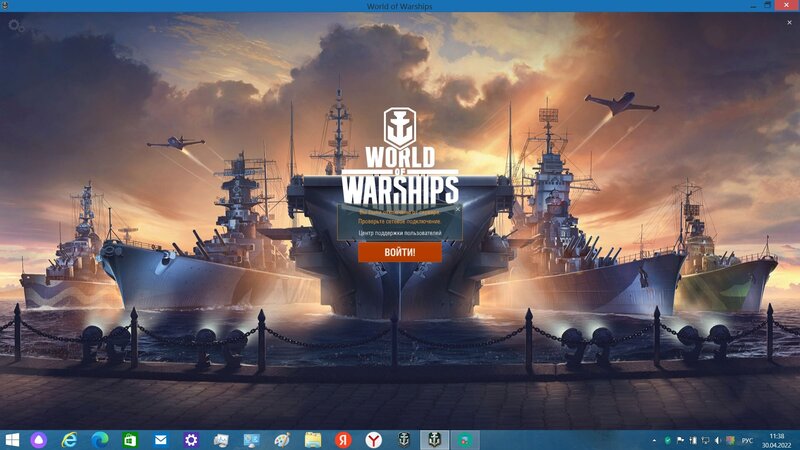Screen dimensions: 800x450
Task: Show hidden system tray icons
Action: [654, 440]
